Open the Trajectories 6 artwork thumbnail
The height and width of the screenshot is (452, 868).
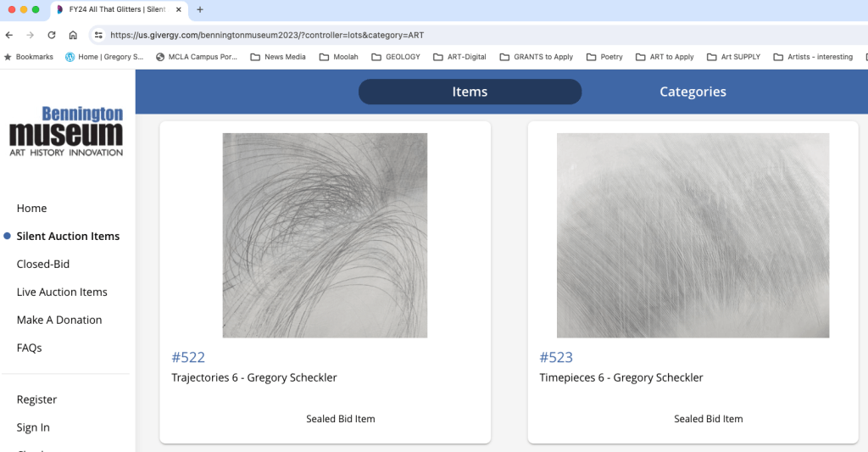(x=325, y=235)
